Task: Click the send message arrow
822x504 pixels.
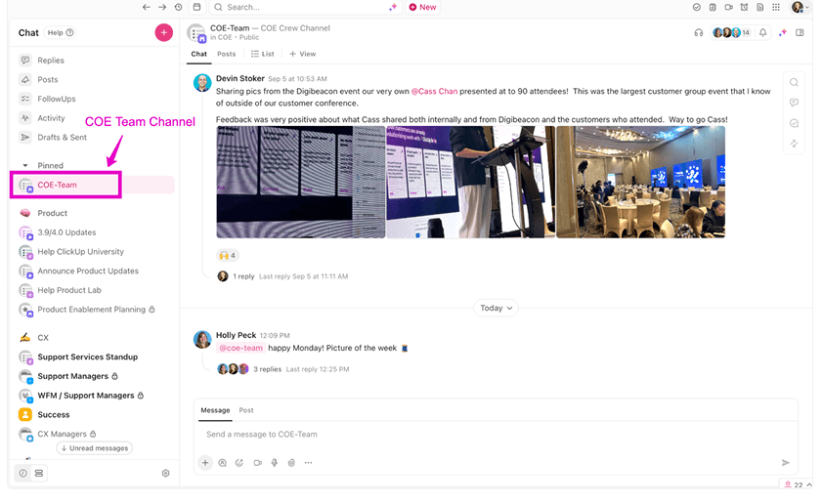Action: pyautogui.click(x=785, y=463)
